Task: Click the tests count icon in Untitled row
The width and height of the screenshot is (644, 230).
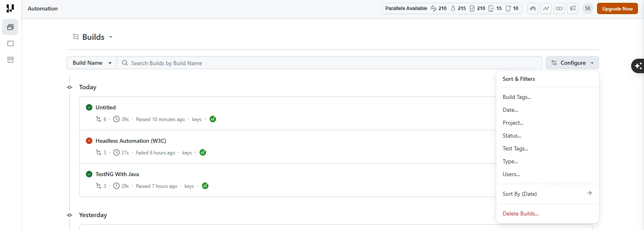Action: click(99, 119)
